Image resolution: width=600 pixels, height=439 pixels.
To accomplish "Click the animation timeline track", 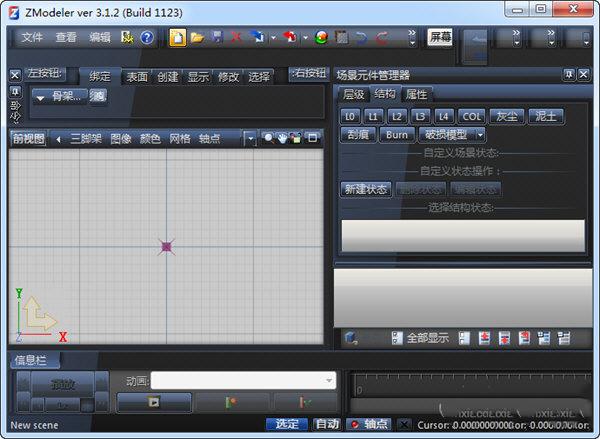I will click(x=470, y=383).
